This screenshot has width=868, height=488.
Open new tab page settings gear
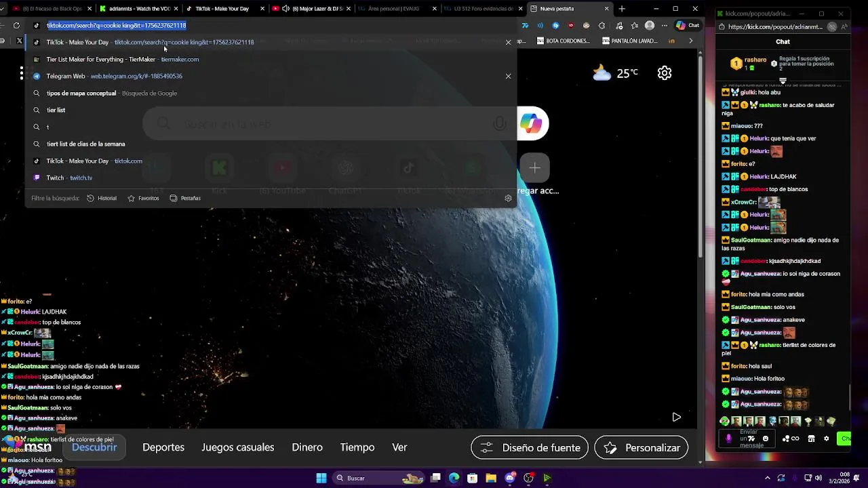pyautogui.click(x=665, y=73)
